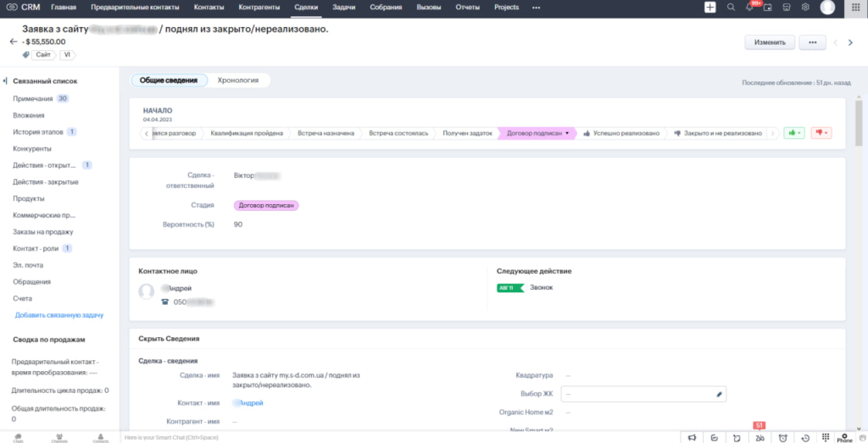
Task: Open the marketplace store icon
Action: tap(786, 7)
